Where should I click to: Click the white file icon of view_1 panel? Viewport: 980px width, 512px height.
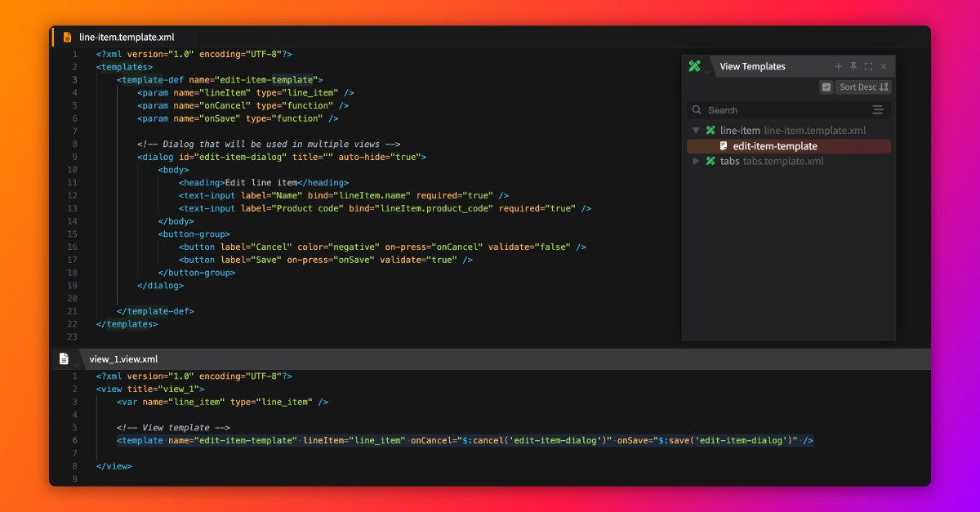click(x=65, y=358)
